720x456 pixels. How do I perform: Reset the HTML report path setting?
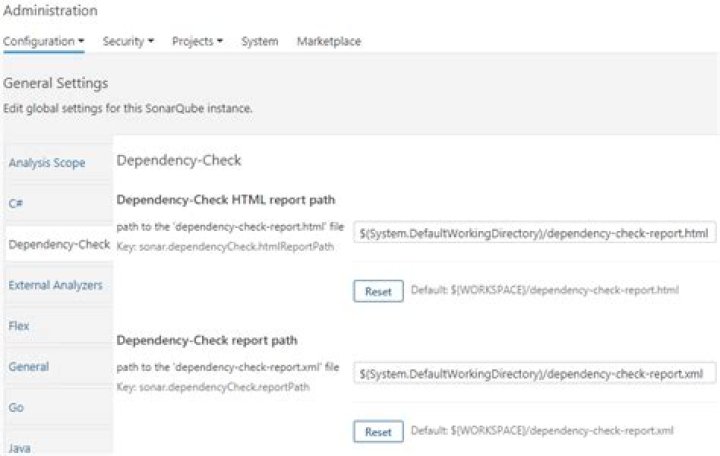(378, 291)
